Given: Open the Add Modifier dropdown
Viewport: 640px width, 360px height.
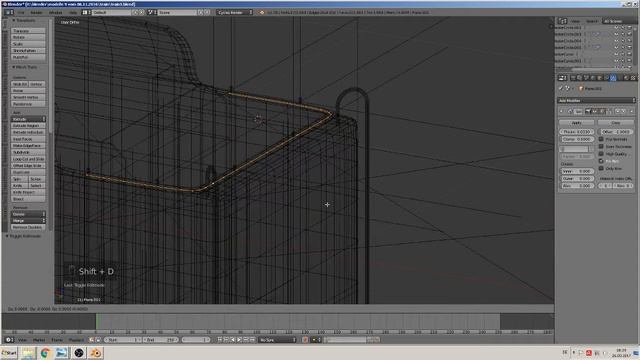Looking at the screenshot, I should (x=596, y=100).
